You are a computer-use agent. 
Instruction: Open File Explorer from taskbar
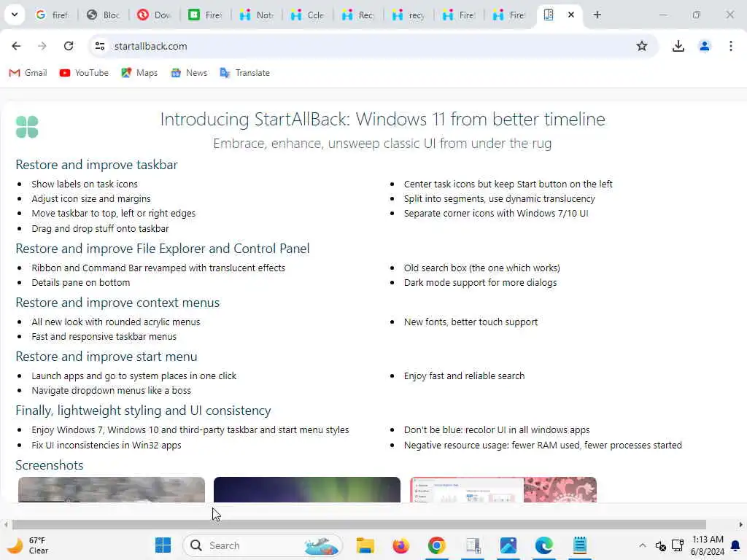(x=365, y=545)
